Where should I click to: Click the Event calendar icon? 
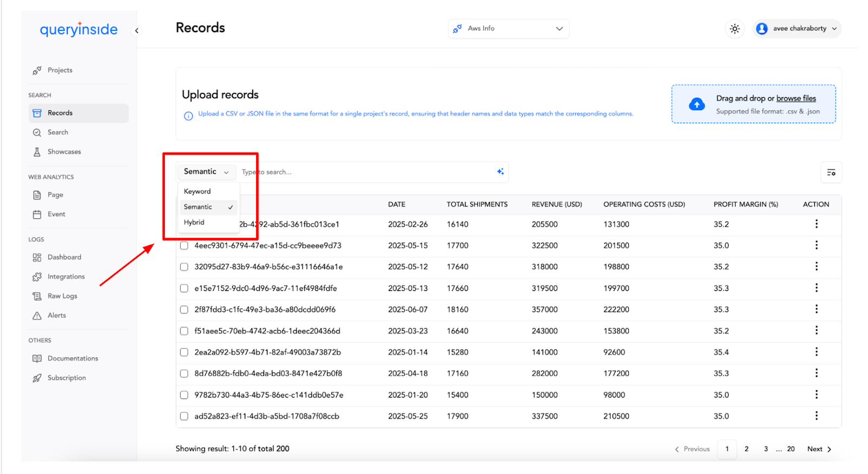(x=37, y=214)
